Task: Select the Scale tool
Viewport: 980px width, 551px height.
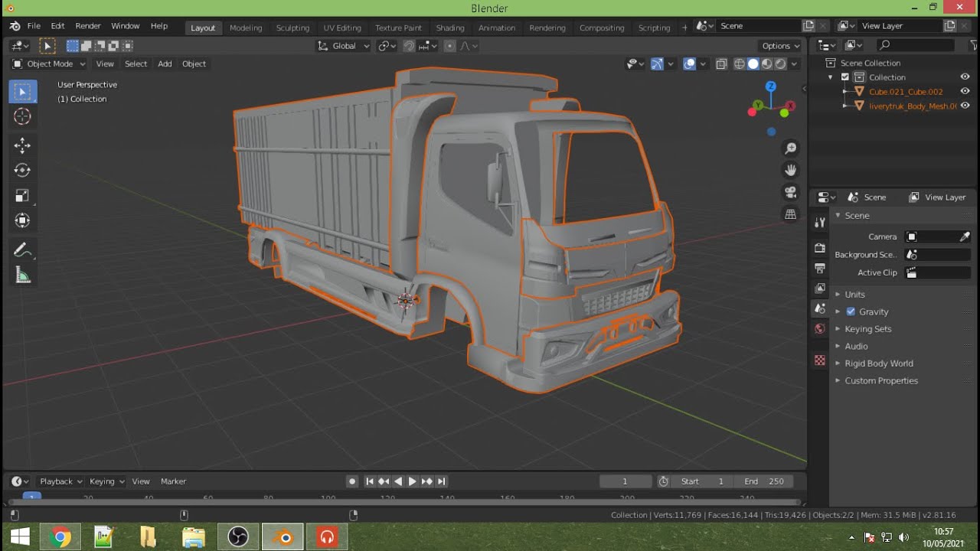Action: click(22, 195)
